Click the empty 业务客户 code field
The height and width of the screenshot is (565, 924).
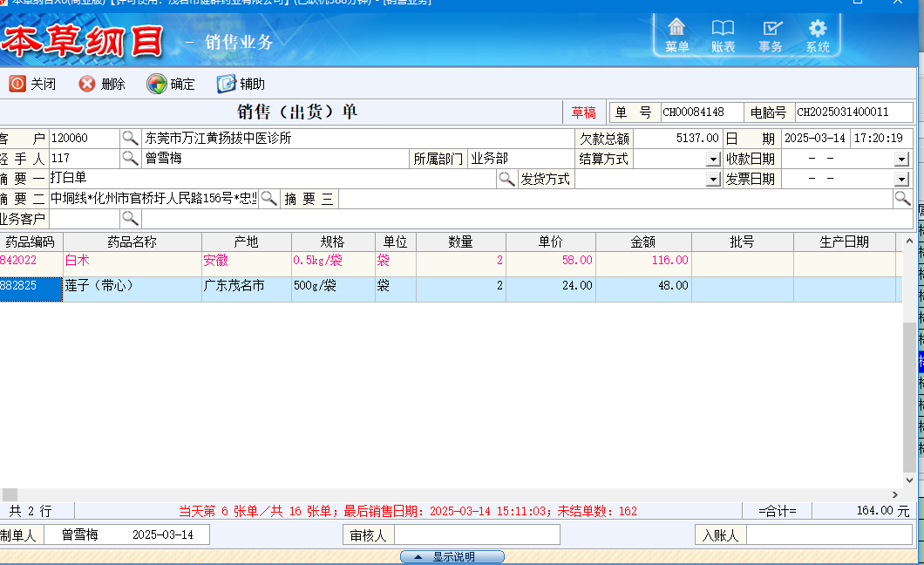coord(85,219)
